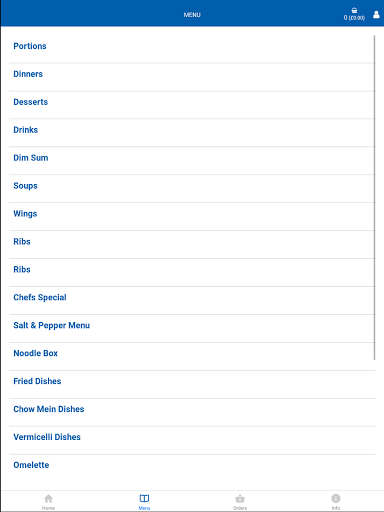The image size is (384, 512).
Task: Select the Menu book icon in bottom bar
Action: [144, 498]
